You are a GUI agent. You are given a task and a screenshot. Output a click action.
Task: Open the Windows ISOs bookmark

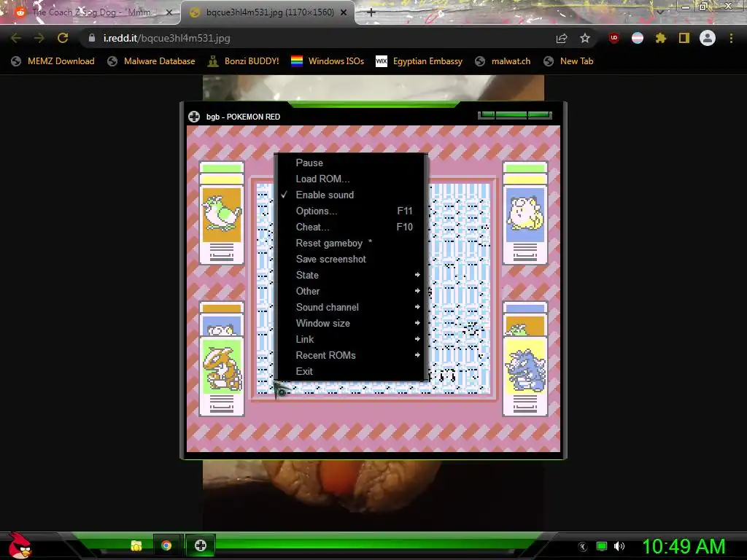[328, 61]
